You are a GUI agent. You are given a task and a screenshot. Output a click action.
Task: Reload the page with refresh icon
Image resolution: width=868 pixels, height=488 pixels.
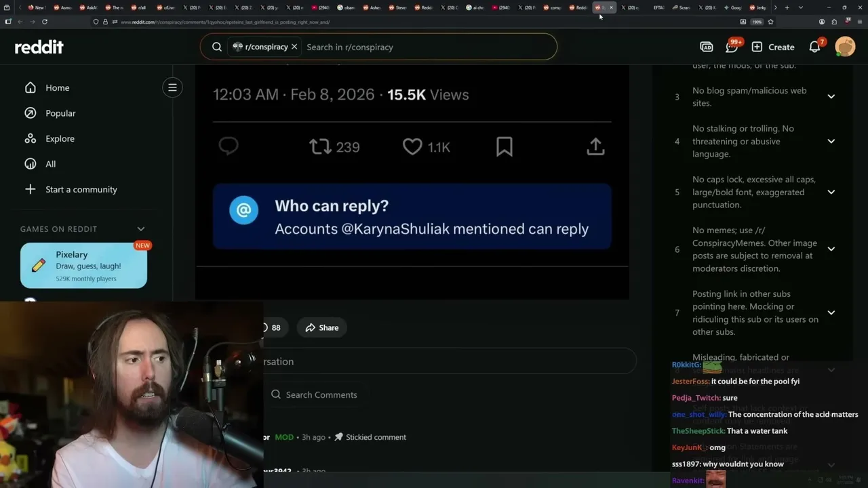click(x=45, y=22)
